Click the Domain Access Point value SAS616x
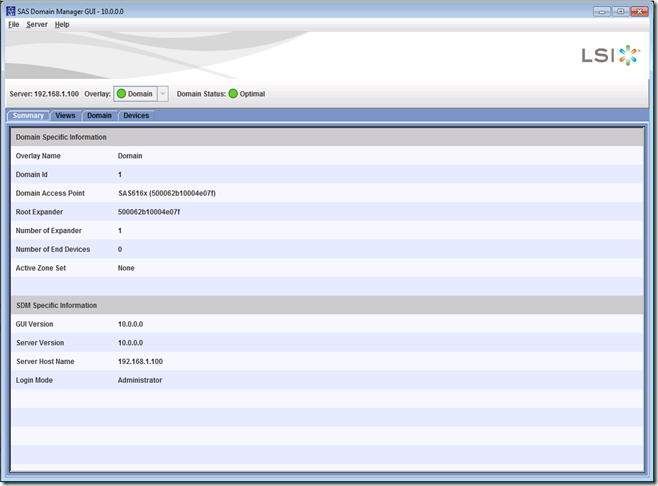Screen dimensions: 658x486 (167, 193)
